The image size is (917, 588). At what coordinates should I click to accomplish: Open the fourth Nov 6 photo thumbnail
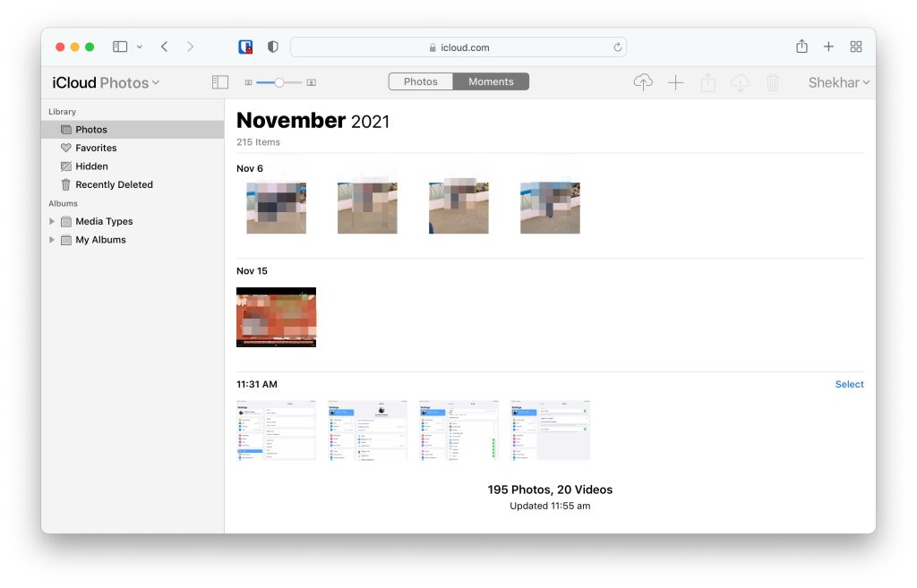(551, 208)
